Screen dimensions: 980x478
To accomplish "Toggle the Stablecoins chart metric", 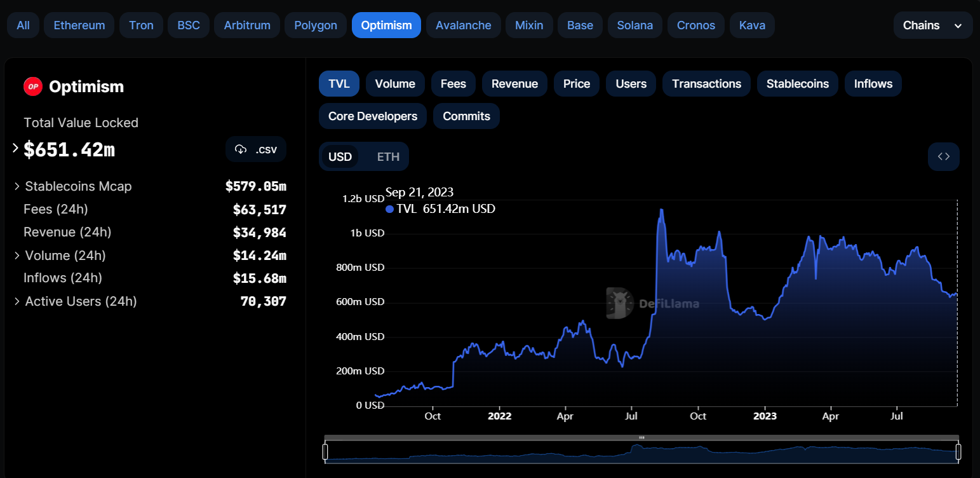I will (x=797, y=84).
